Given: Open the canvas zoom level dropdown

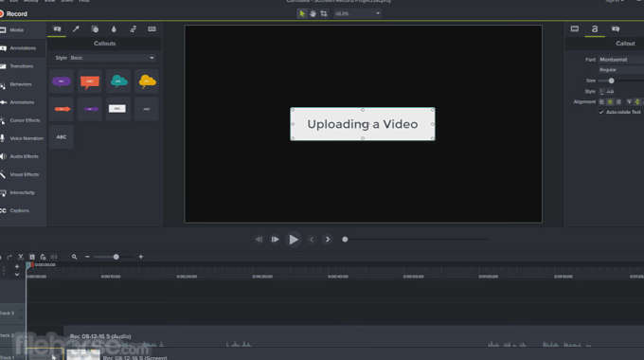Looking at the screenshot, I should 357,13.
